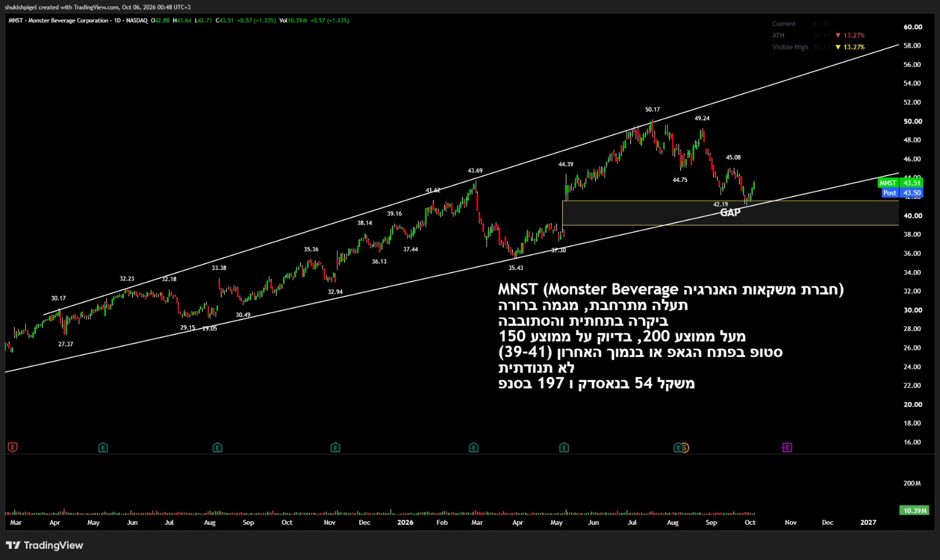Click the 35.43 low label
The height and width of the screenshot is (560, 940).
point(516,268)
